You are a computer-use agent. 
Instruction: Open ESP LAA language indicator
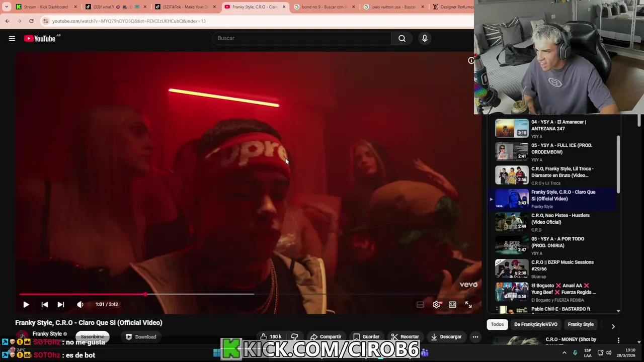588,353
